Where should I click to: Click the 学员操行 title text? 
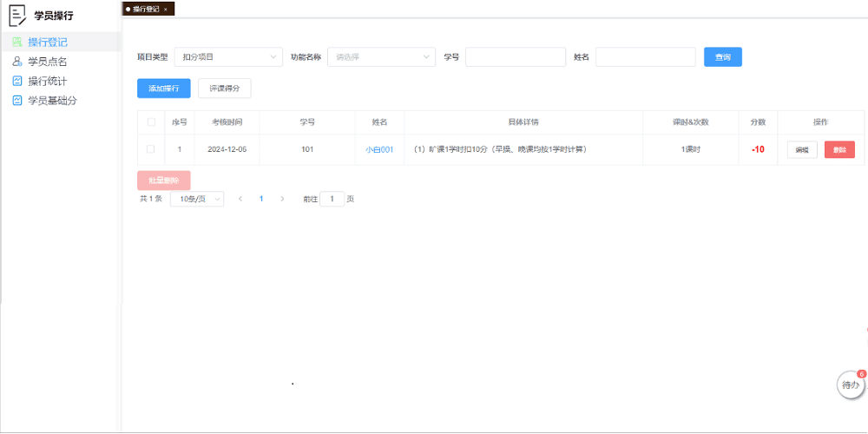click(54, 16)
